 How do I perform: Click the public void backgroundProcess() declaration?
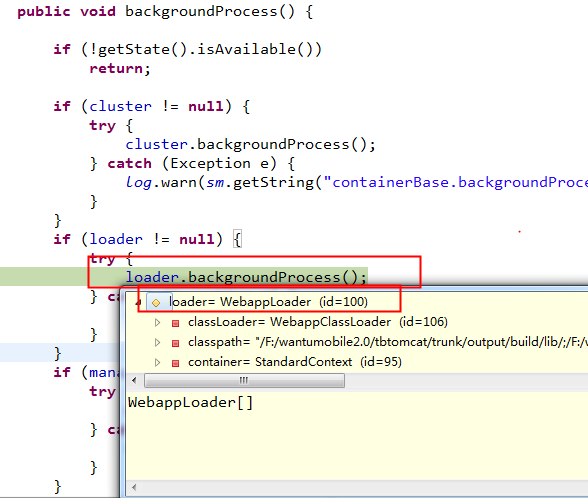pos(165,12)
